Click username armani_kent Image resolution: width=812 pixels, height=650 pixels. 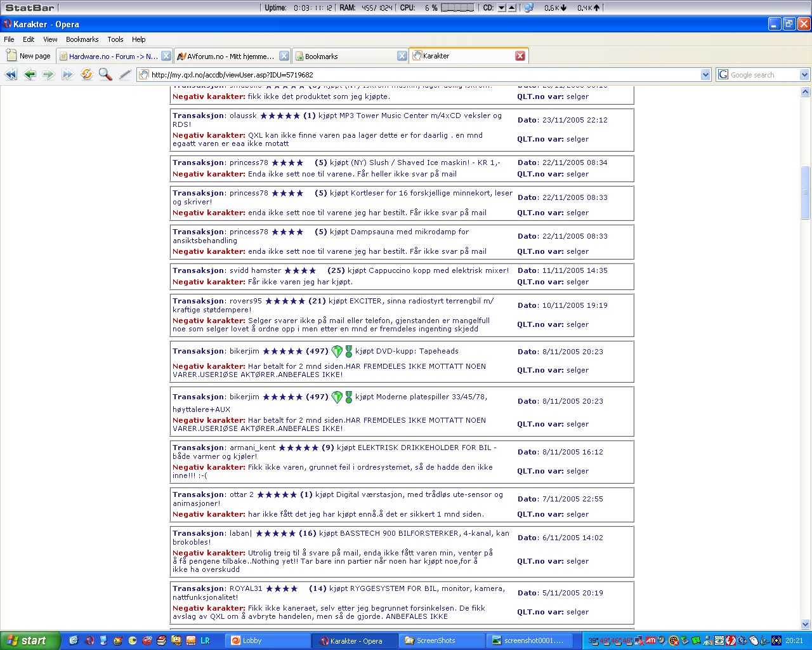point(252,448)
